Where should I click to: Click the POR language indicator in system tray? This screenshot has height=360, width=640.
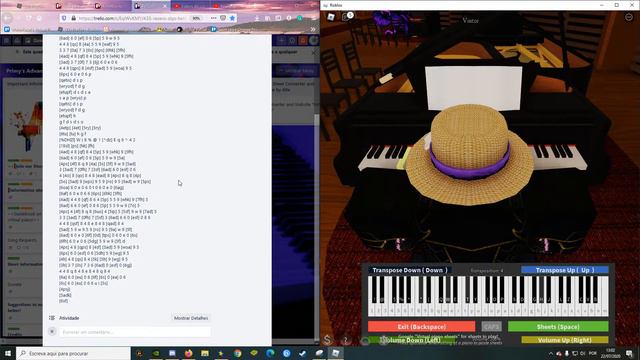point(593,353)
